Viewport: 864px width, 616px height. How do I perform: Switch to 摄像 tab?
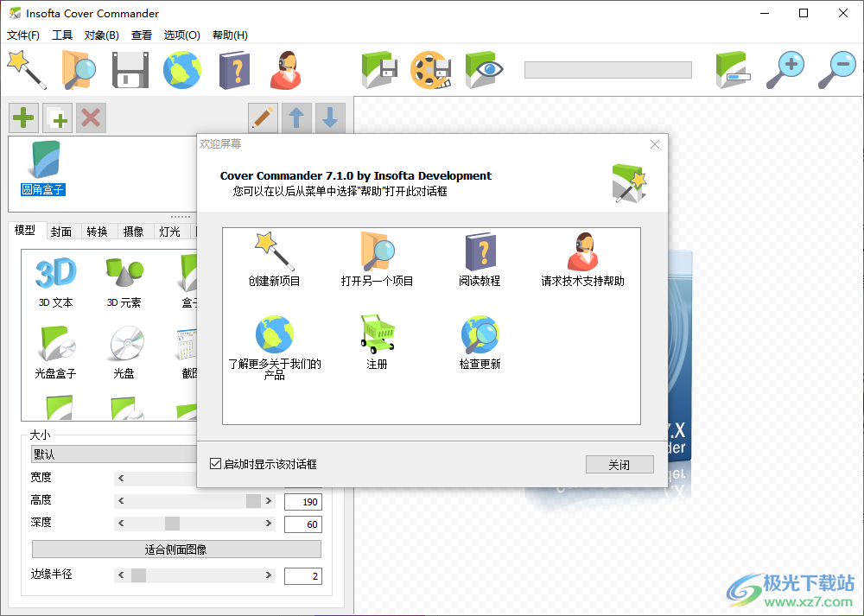pos(133,232)
